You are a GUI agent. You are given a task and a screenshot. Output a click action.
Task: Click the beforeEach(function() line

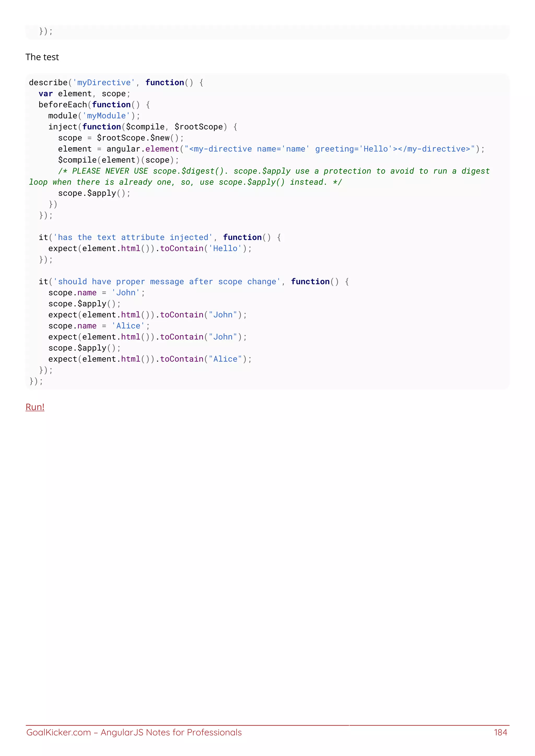(94, 105)
